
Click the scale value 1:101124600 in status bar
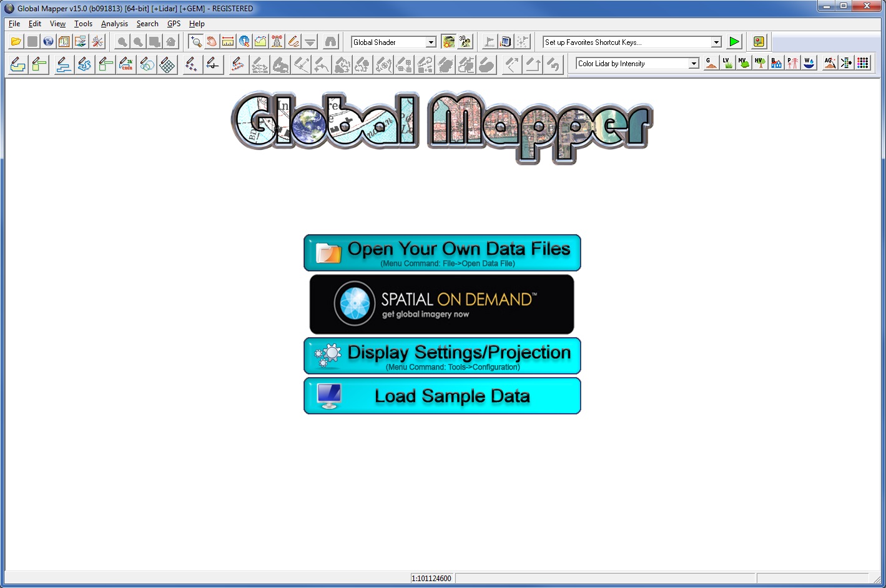pos(431,578)
